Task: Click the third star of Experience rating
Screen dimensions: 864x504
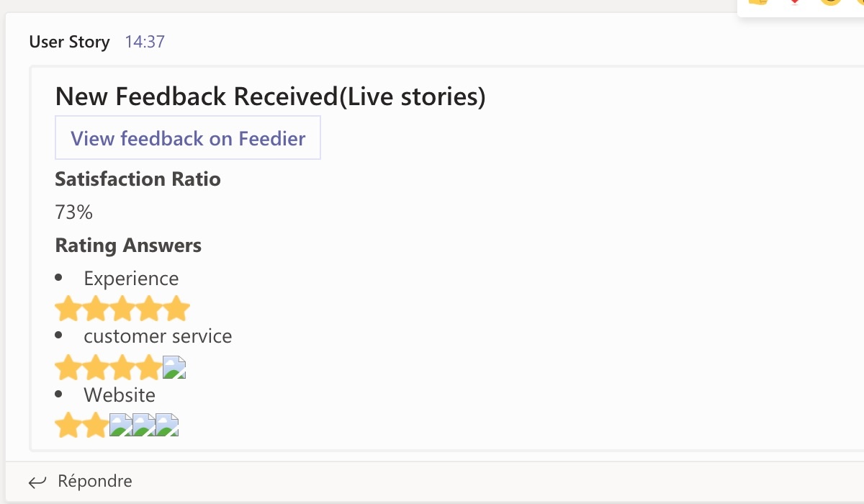Action: point(122,309)
